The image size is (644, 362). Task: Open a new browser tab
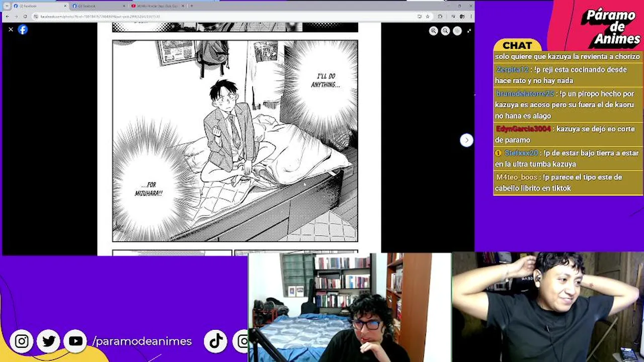[191, 6]
